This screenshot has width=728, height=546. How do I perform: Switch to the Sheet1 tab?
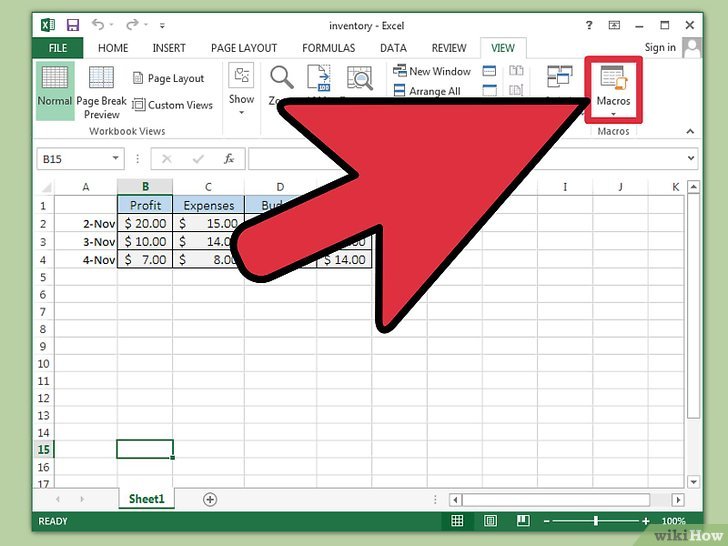146,499
